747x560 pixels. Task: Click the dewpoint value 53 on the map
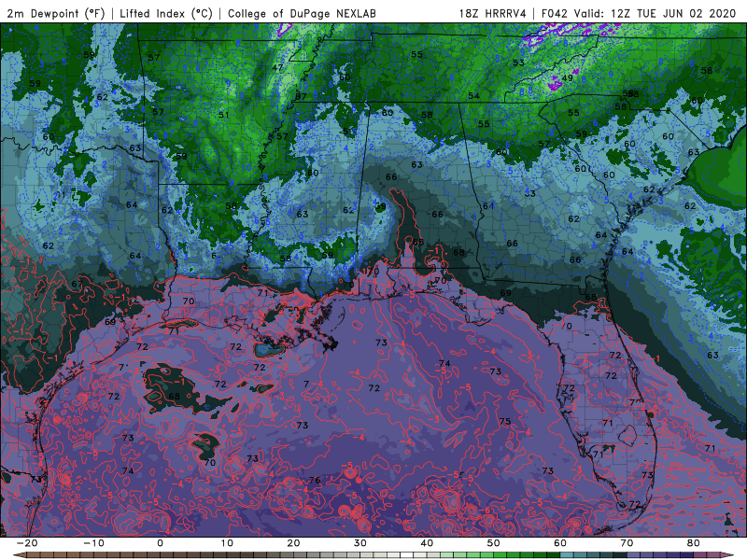coord(519,63)
